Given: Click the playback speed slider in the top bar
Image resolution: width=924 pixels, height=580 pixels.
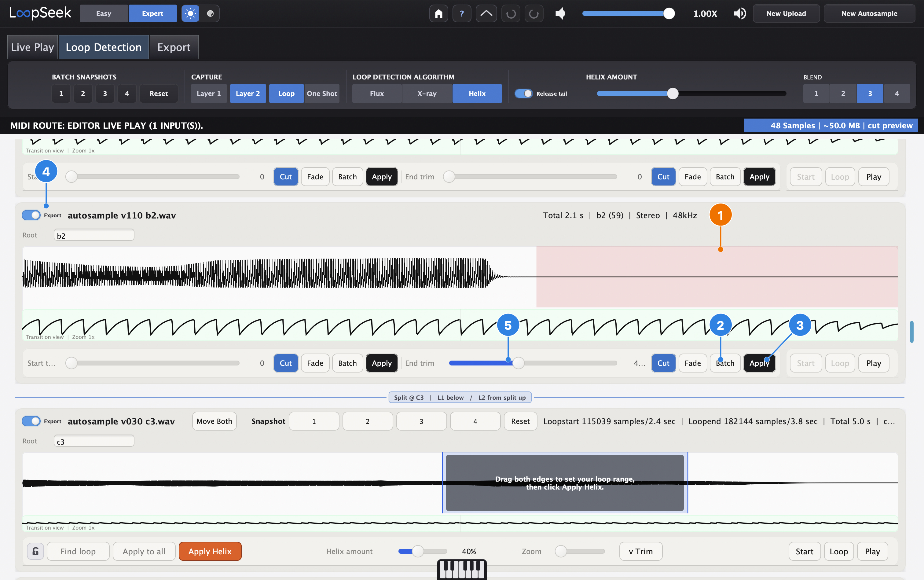Looking at the screenshot, I should 628,13.
